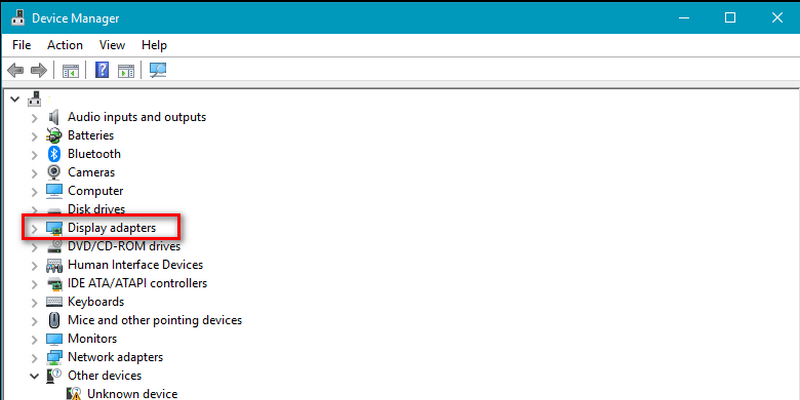
Task: Collapse the Other devices category
Action: pyautogui.click(x=34, y=377)
